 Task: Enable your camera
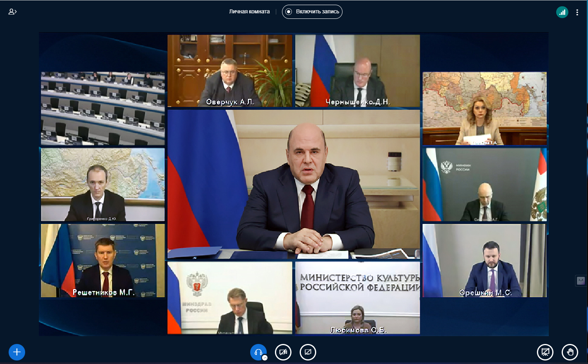click(x=283, y=352)
